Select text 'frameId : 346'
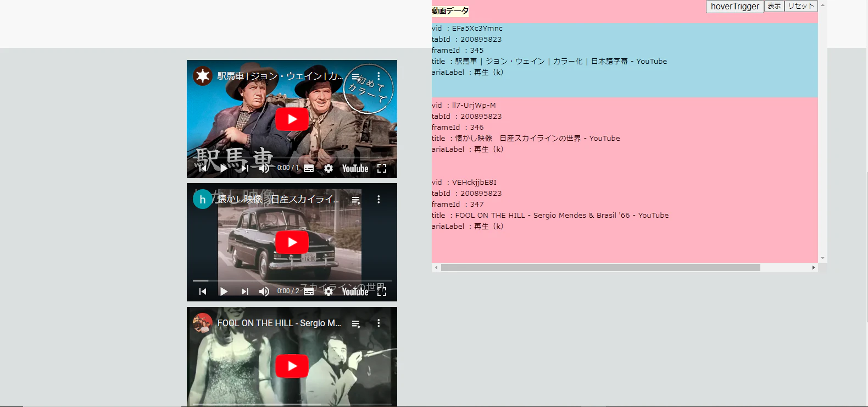The width and height of the screenshot is (868, 407). [x=458, y=127]
